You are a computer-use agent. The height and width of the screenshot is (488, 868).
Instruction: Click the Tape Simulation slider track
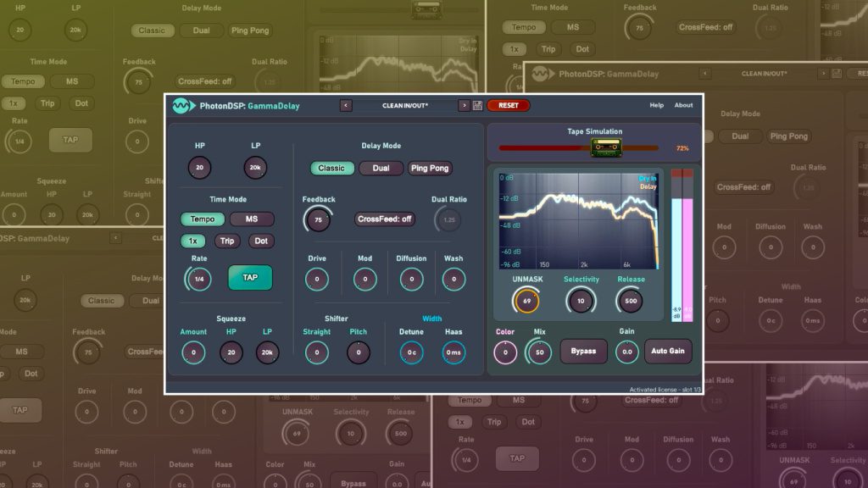pyautogui.click(x=578, y=148)
